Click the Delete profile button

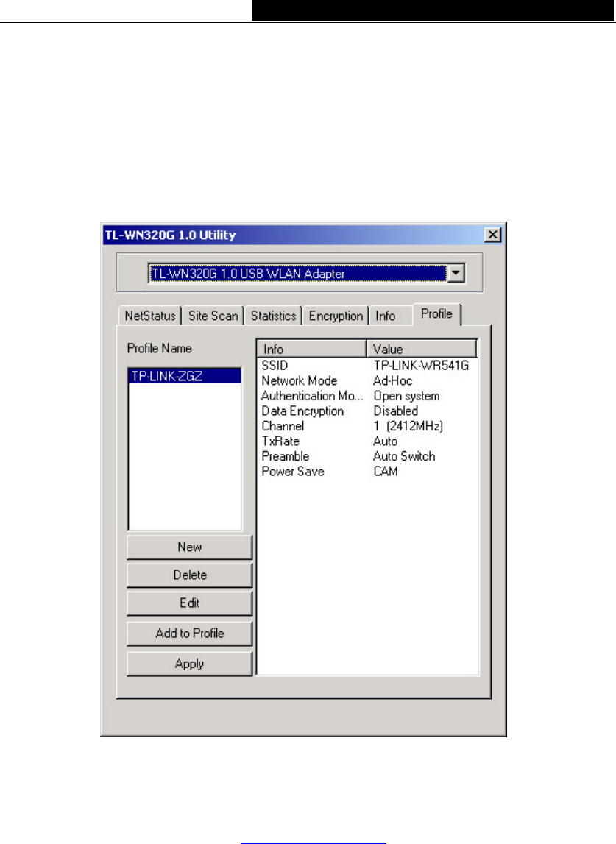190,575
